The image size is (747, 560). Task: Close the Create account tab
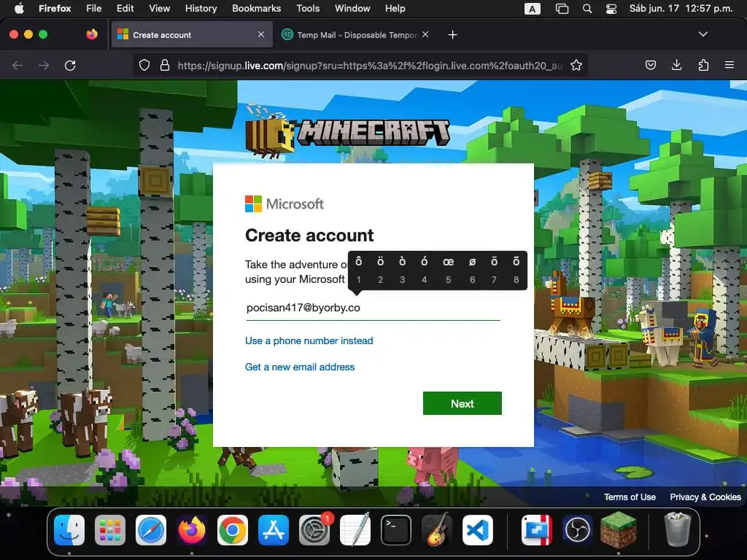pos(261,34)
